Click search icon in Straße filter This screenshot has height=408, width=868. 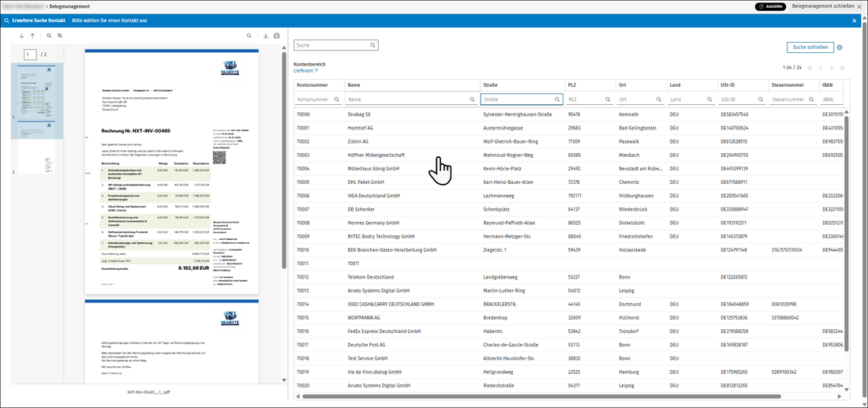tap(557, 99)
